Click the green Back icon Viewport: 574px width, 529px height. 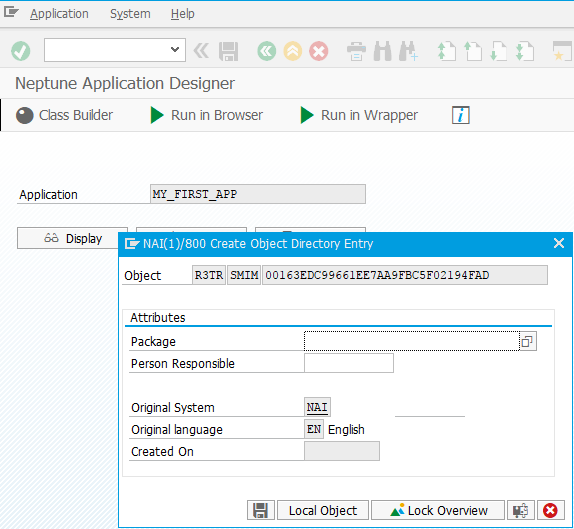coord(266,51)
